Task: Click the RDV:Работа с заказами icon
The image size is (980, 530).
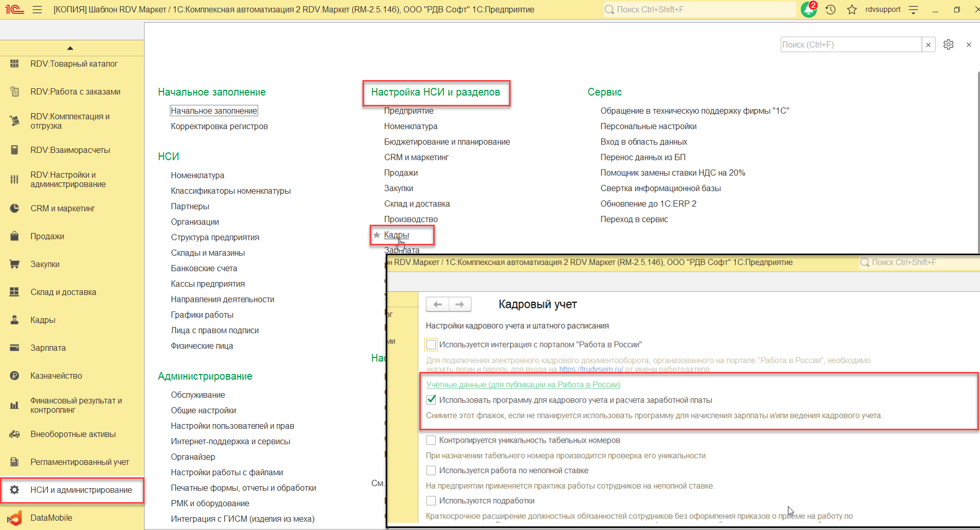Action: (14, 91)
